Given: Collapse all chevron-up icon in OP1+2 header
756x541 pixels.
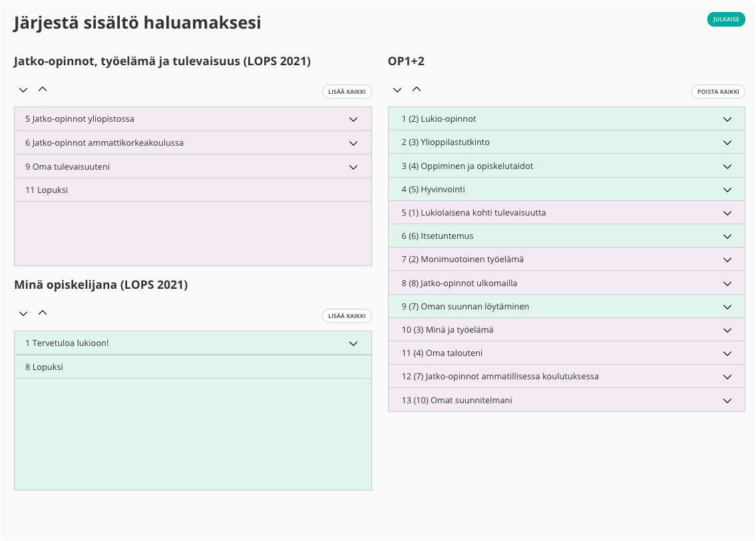Looking at the screenshot, I should tap(417, 89).
